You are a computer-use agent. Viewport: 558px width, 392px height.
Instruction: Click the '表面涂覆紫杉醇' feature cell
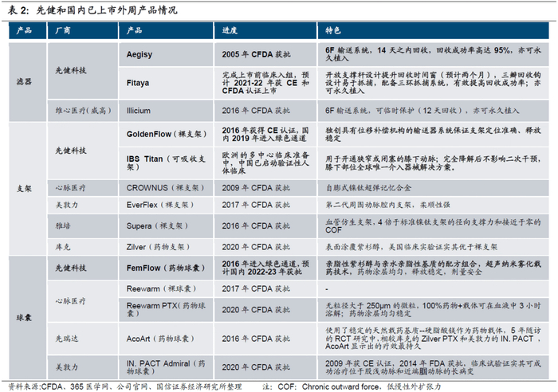point(433,247)
